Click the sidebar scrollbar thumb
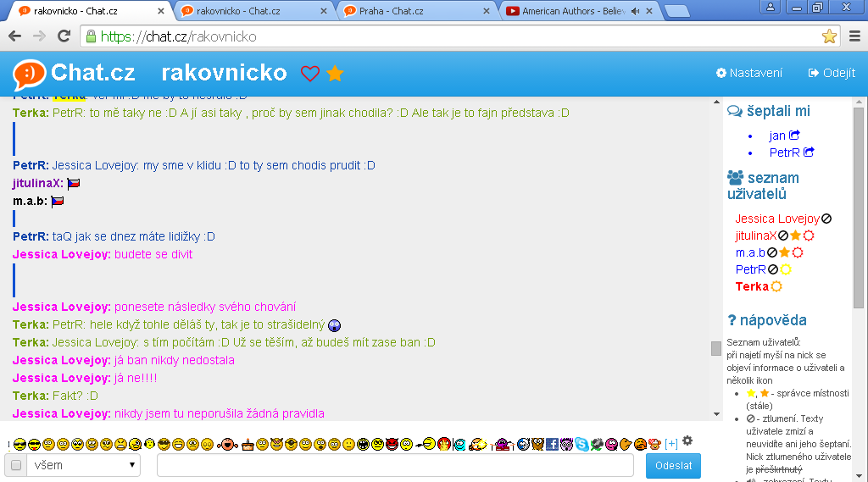868x482 pixels. (859, 207)
